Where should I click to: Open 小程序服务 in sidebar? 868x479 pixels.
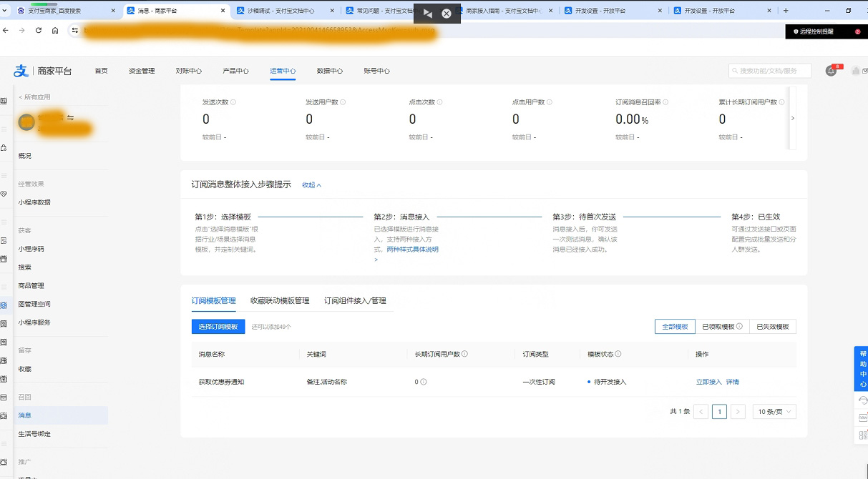pos(34,322)
